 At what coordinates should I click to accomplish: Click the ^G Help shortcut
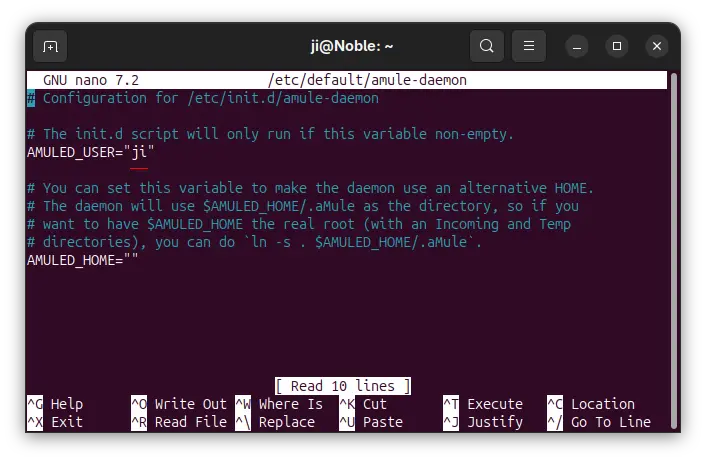[55, 404]
